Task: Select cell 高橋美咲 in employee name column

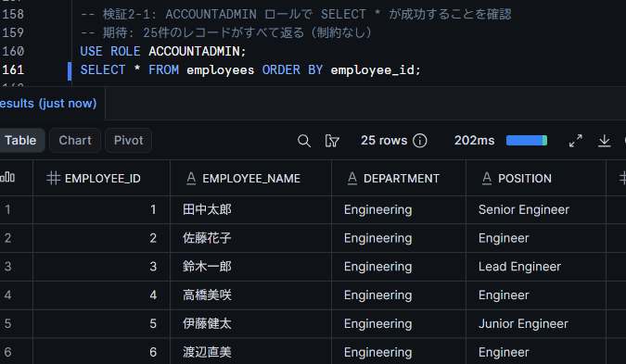Action: pyautogui.click(x=250, y=295)
